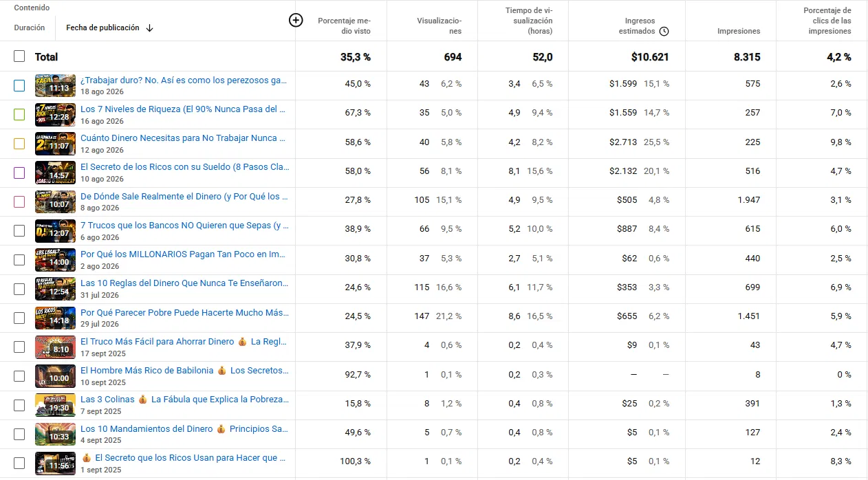Screen dimensions: 868x480
Task: Open the Las 3 Colinas video link
Action: tap(185, 400)
